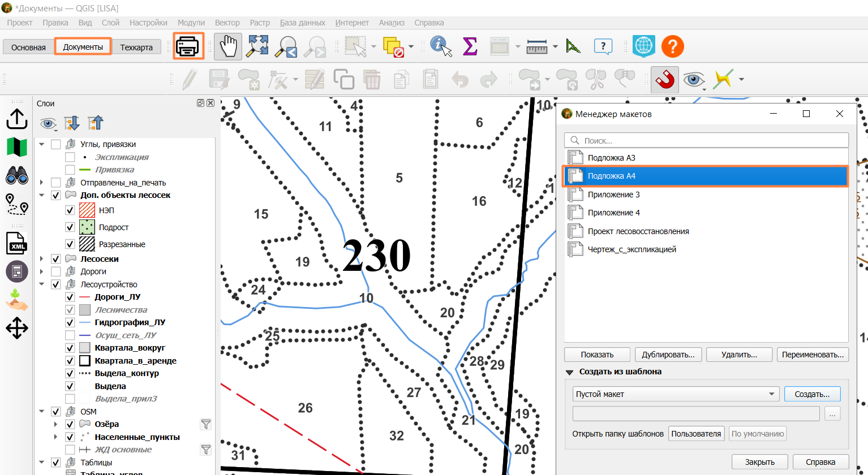Enable the Дороги layer group checkbox

point(56,271)
